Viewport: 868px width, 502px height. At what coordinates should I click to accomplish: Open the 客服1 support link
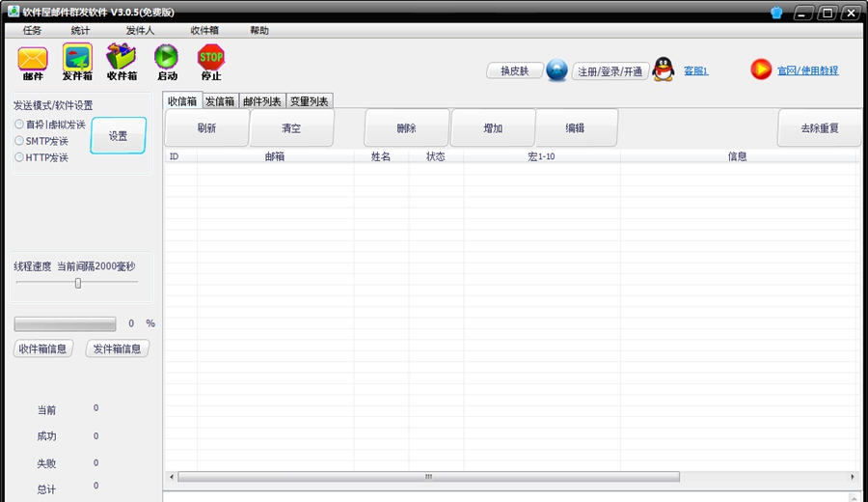tap(695, 70)
